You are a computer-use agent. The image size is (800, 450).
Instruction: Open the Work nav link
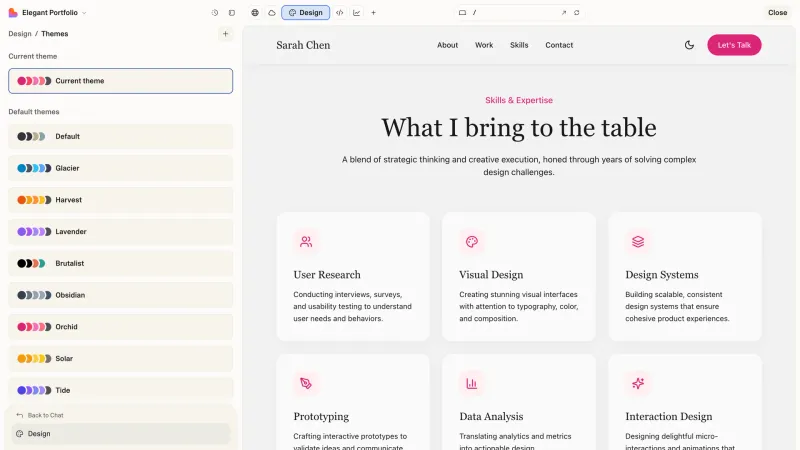click(x=484, y=45)
